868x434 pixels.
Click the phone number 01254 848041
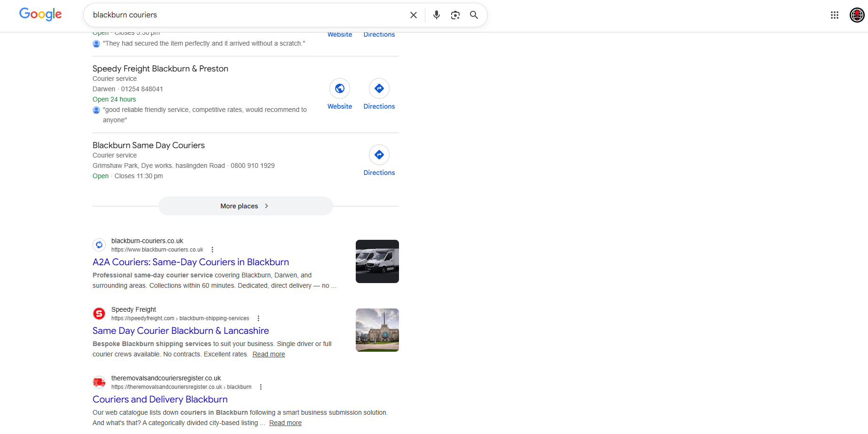[142, 89]
